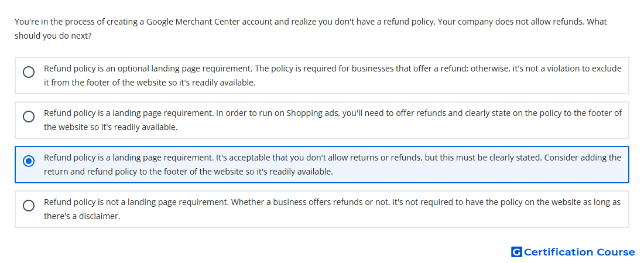Select the radio button for the 'optional landing page requirement' answer
644x263 pixels.
29,72
